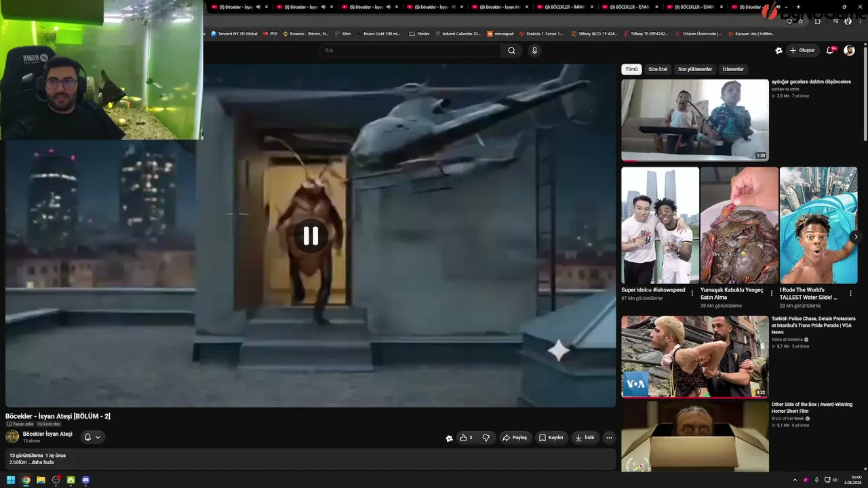This screenshot has height=488, width=868.
Task: Open the Altın bookmark
Action: click(x=343, y=33)
